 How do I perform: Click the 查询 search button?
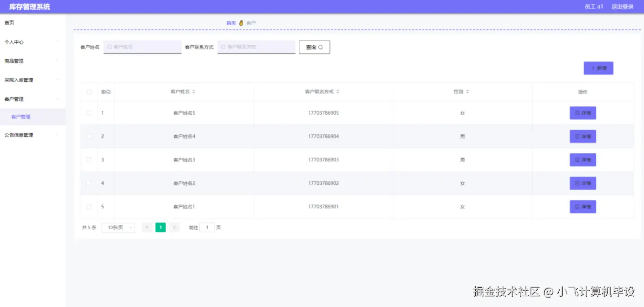(314, 47)
